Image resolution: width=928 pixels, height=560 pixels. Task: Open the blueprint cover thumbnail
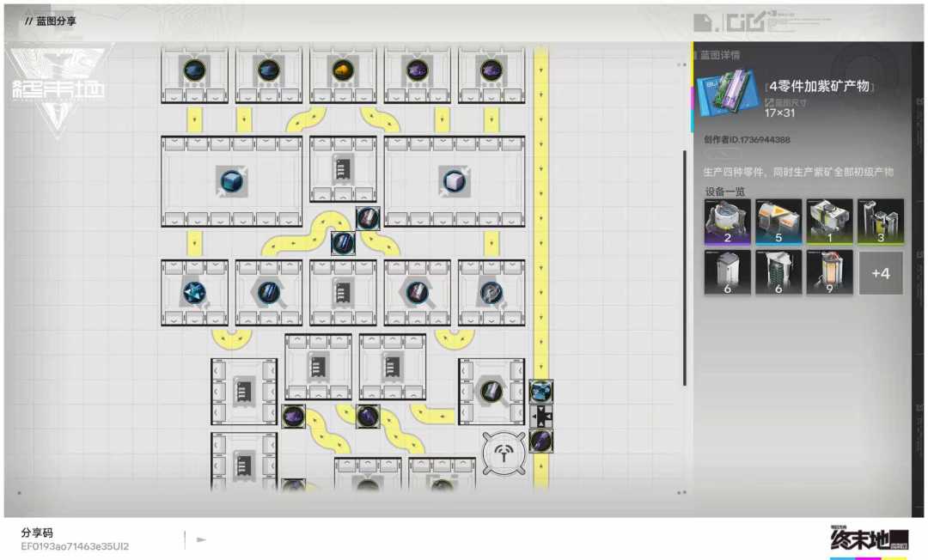[728, 94]
